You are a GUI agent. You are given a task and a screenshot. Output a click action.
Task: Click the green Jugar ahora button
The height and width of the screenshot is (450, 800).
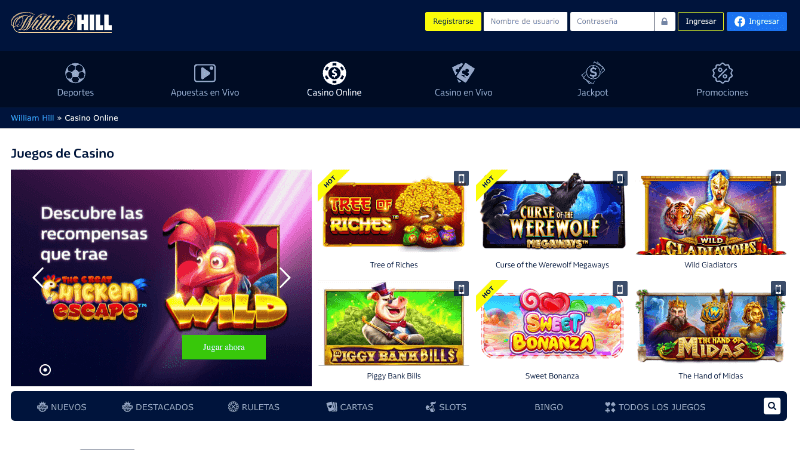tap(224, 347)
